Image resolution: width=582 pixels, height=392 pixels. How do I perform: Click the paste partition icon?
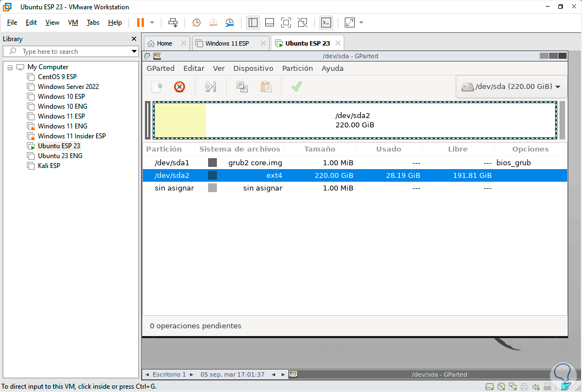click(266, 87)
